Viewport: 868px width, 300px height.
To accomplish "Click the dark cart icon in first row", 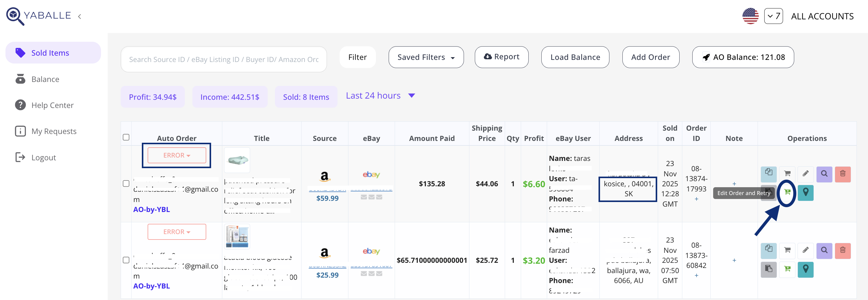I will pos(787,174).
